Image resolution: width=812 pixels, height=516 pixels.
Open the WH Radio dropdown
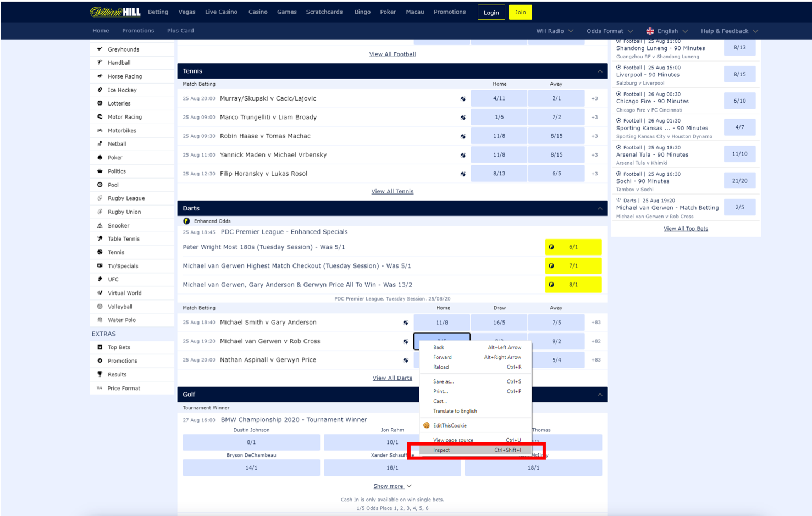point(555,31)
